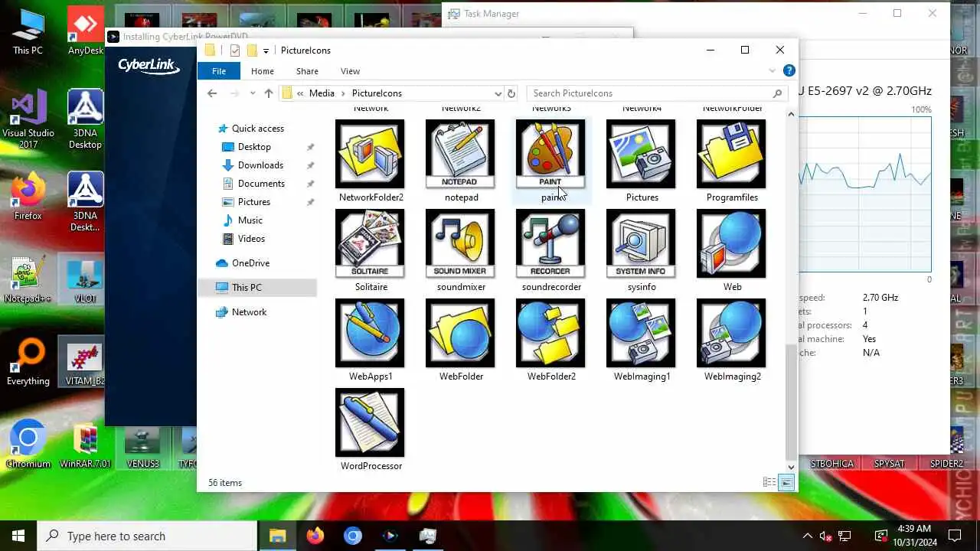Select the WebApps1 icon file

click(x=371, y=340)
